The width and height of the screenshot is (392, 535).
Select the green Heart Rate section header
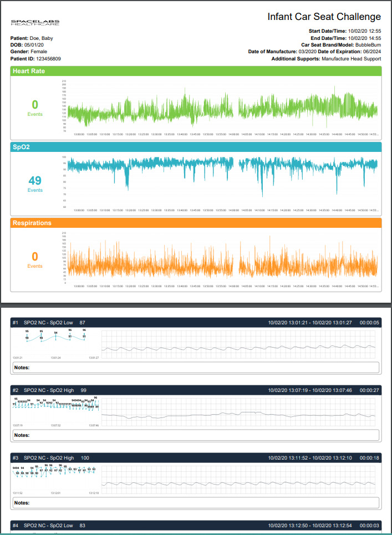[x=196, y=71]
